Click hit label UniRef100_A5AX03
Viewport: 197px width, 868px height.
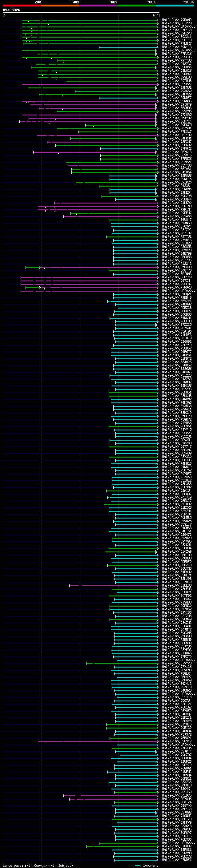point(177,267)
